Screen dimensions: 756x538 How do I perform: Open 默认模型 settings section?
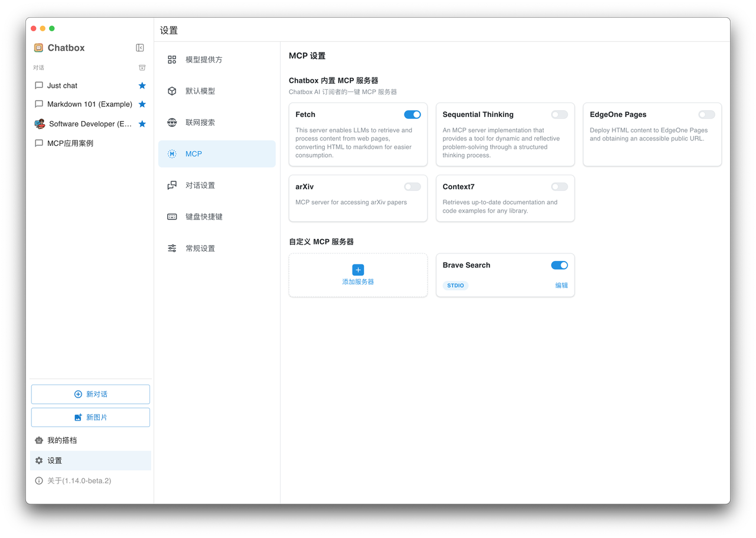pos(217,91)
